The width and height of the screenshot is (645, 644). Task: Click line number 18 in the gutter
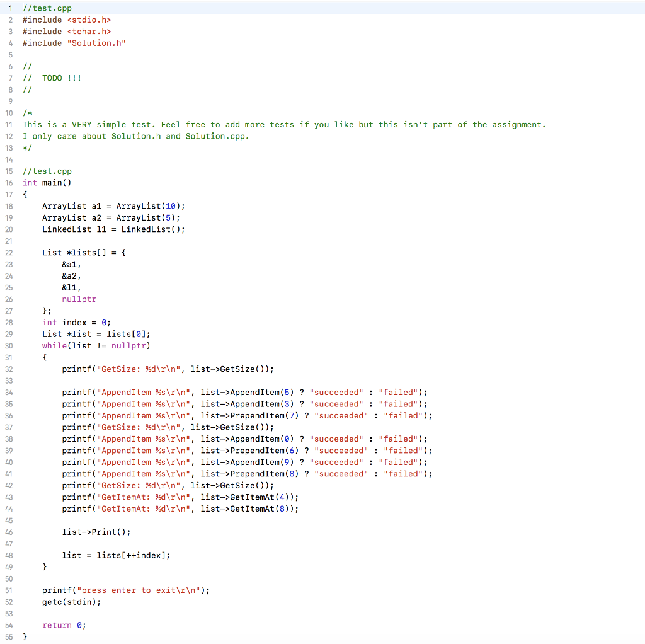tap(10, 206)
